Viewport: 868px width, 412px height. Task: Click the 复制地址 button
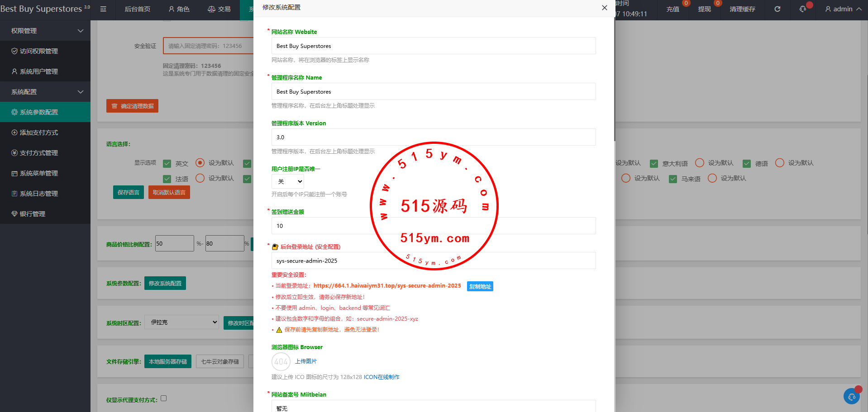[x=480, y=286]
